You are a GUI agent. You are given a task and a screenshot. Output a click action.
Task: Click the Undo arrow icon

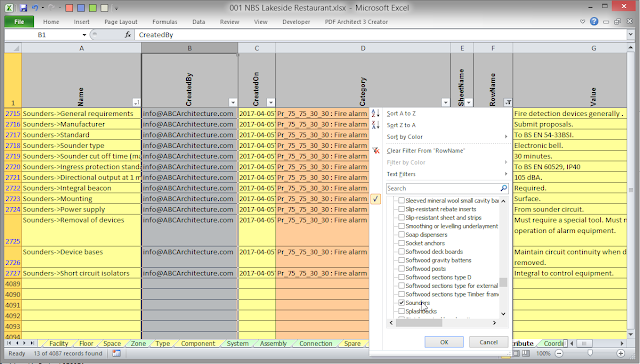click(x=35, y=8)
